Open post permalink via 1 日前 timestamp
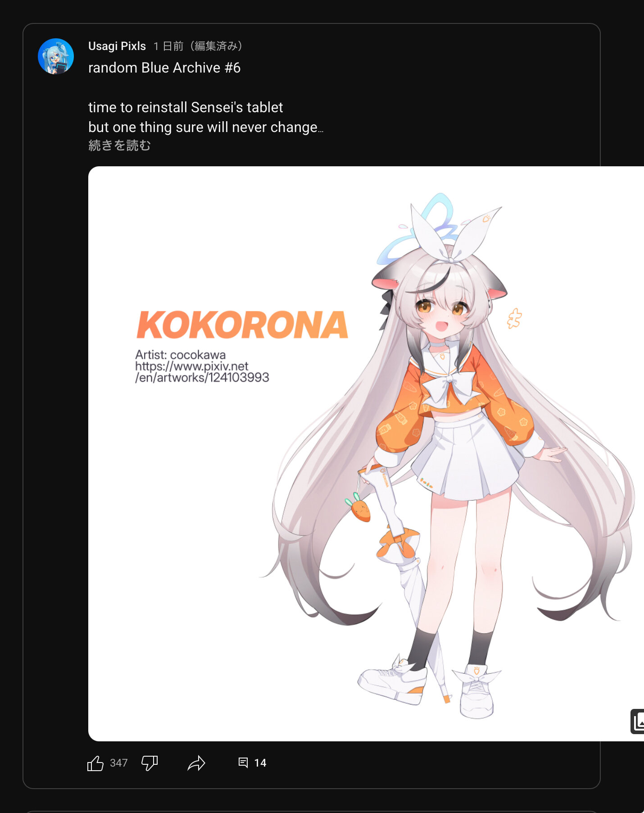This screenshot has width=644, height=813. pyautogui.click(x=168, y=46)
